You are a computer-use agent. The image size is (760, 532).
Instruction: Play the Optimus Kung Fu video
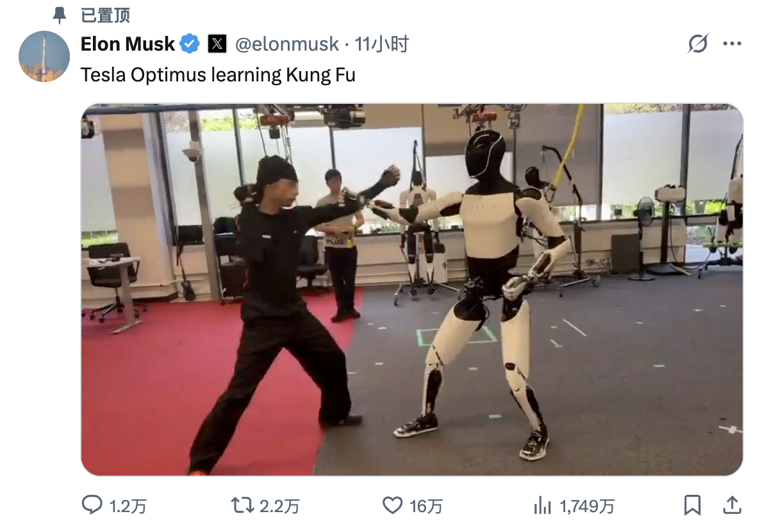click(x=412, y=290)
